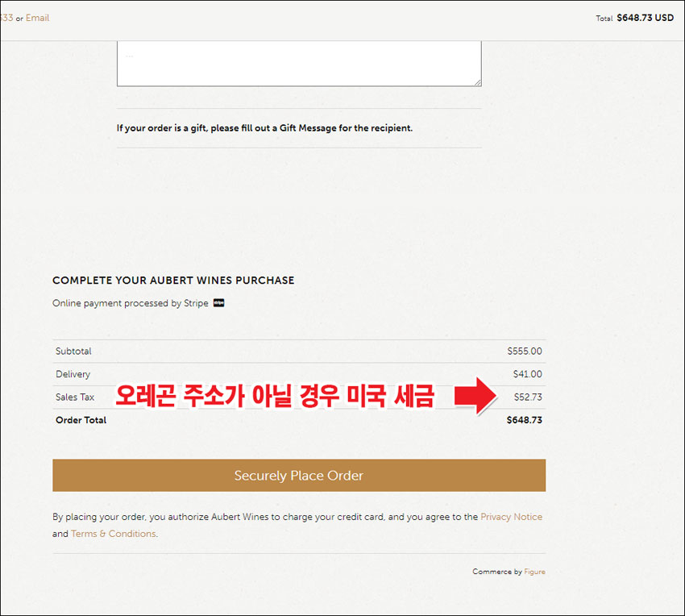Select the Subtotal amount $555.00

point(525,351)
